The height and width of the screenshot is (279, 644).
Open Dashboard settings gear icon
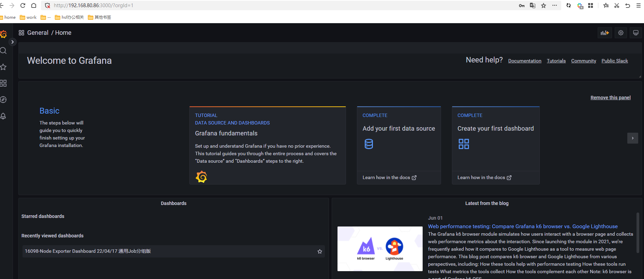click(621, 33)
